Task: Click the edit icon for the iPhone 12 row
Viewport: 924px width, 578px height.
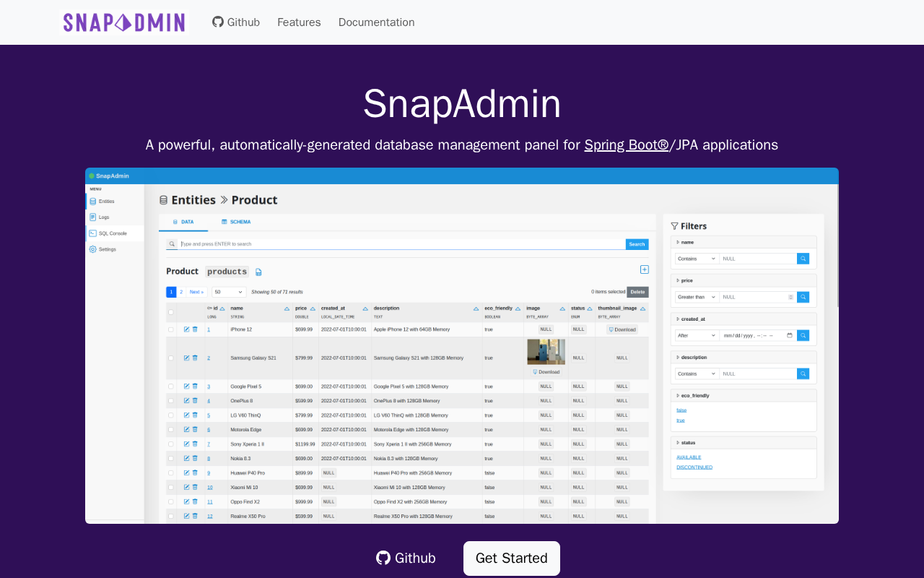Action: (186, 329)
